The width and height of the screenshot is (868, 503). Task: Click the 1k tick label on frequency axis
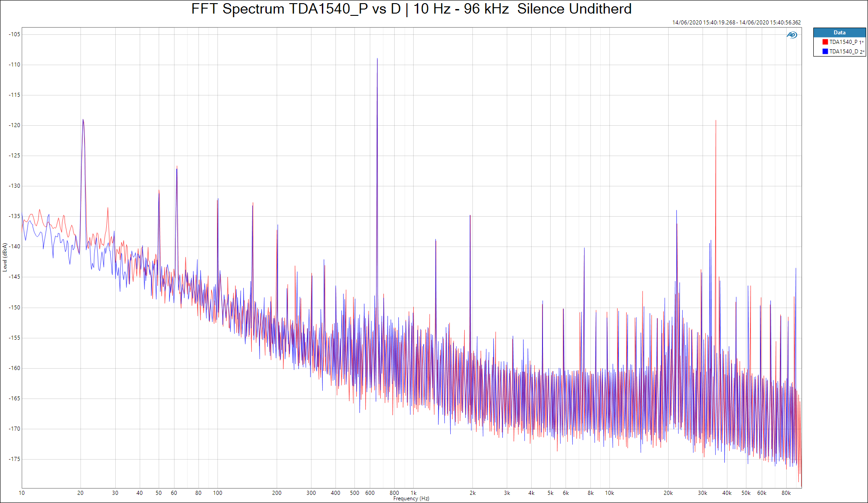[413, 493]
